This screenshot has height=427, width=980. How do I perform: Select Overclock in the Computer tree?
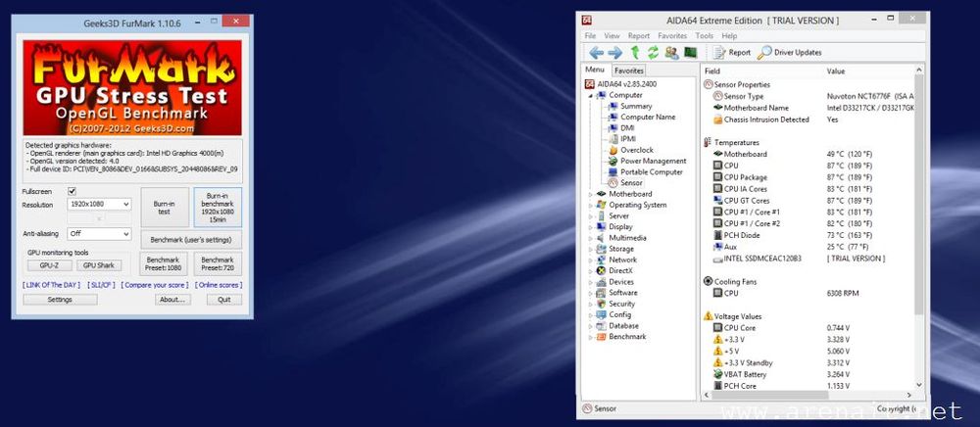(x=637, y=150)
